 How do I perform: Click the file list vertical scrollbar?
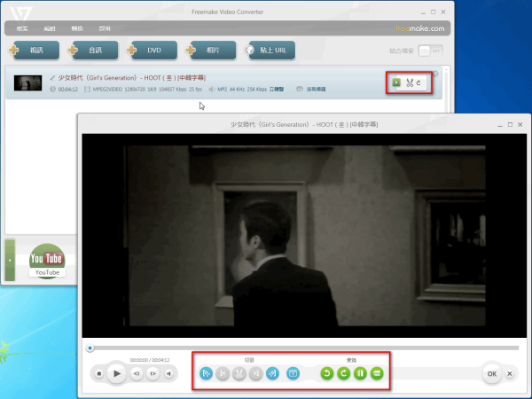point(447,90)
